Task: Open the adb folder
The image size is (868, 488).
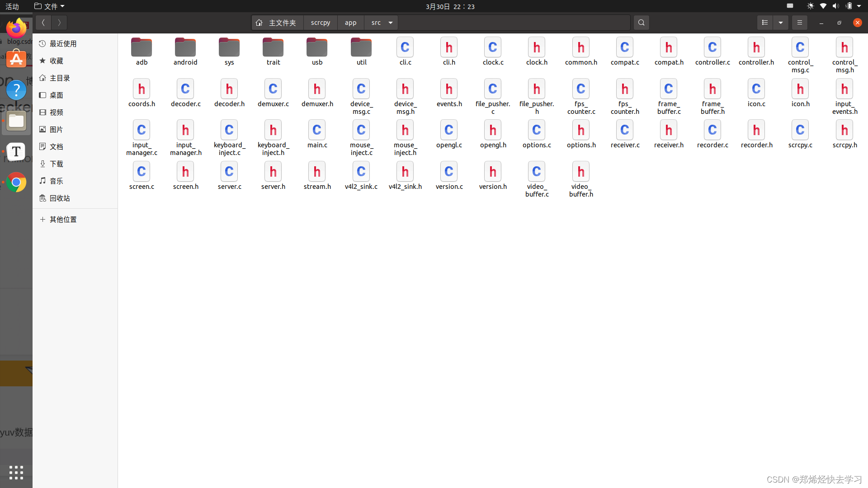Action: coord(142,52)
